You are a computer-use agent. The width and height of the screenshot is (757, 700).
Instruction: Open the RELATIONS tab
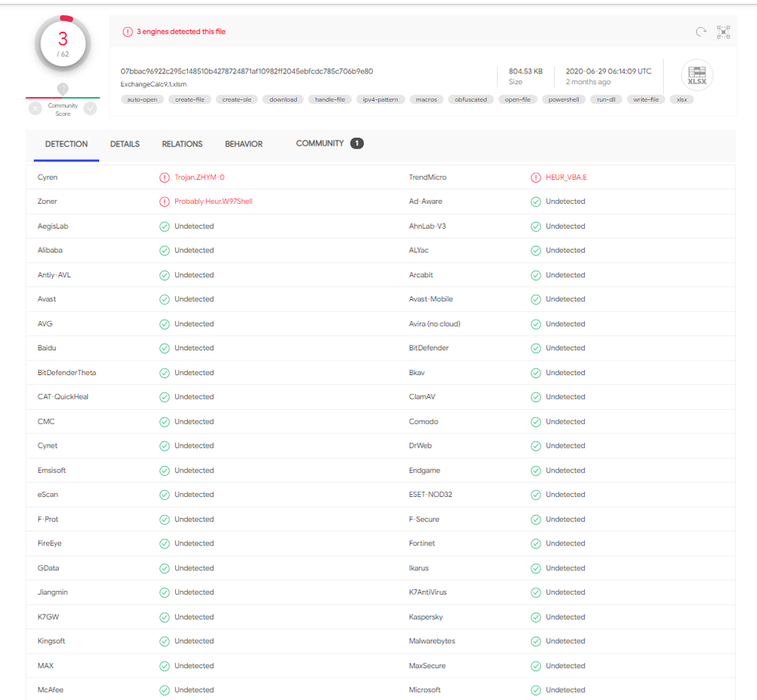pos(182,144)
